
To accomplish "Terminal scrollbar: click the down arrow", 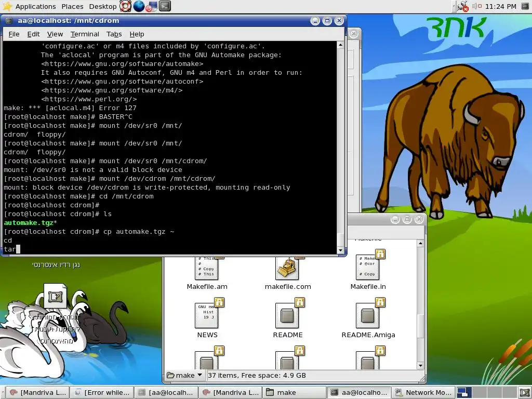I will click(x=341, y=250).
